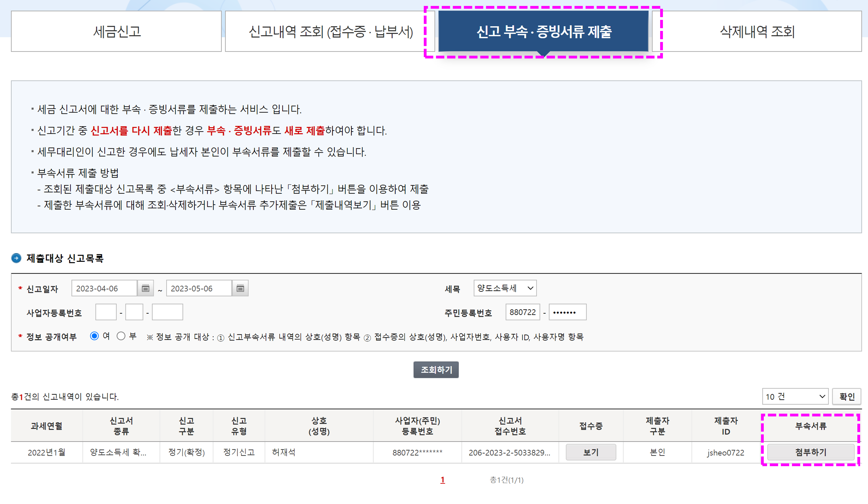The width and height of the screenshot is (868, 504).
Task: Click the end date field 2023-05-06
Action: pyautogui.click(x=199, y=288)
